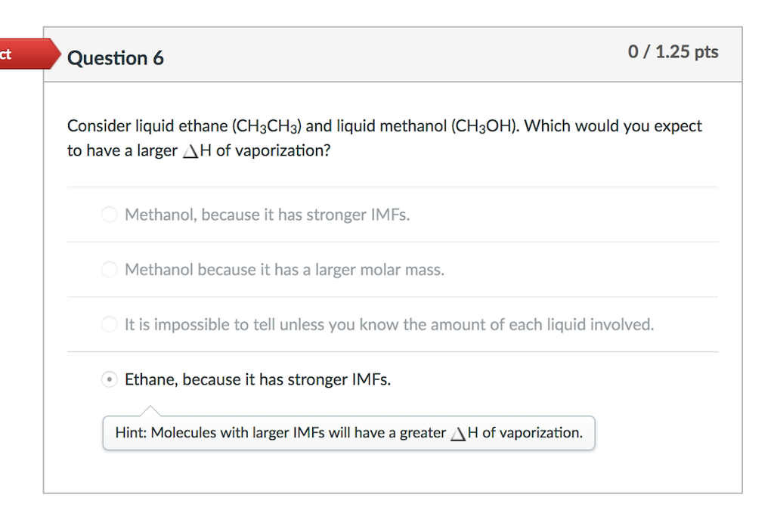Click the radio circle beside Methanol stronger IMFs
Image resolution: width=774 pixels, height=532 pixels.
click(x=109, y=215)
